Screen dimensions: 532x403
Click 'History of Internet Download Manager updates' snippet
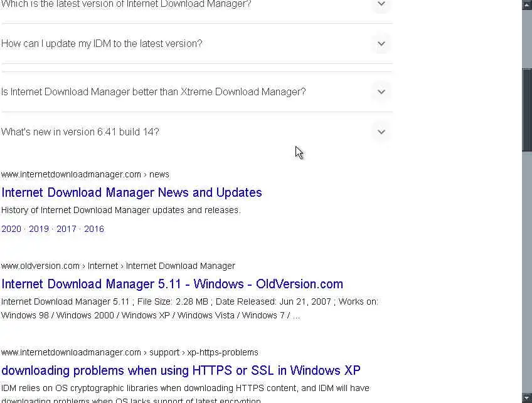coord(121,210)
